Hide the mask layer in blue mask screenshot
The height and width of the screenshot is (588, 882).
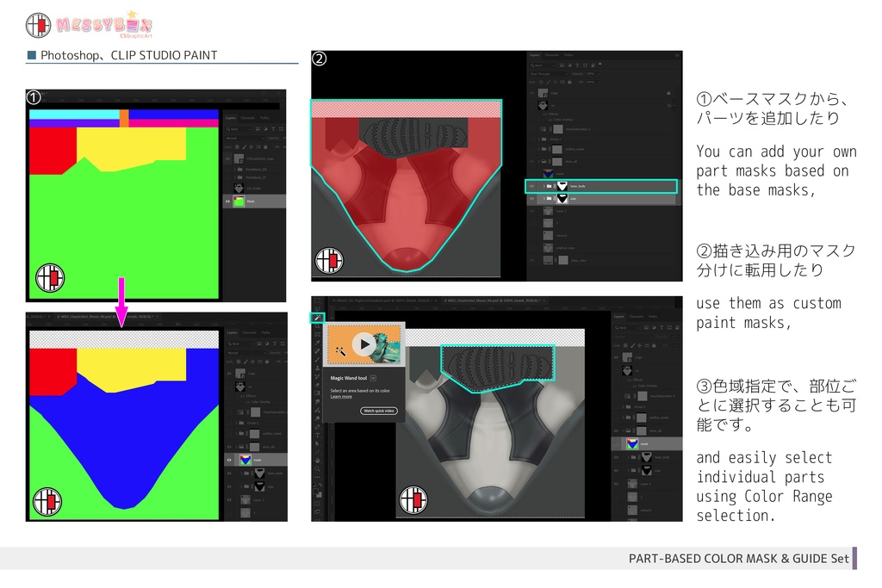coord(229,460)
